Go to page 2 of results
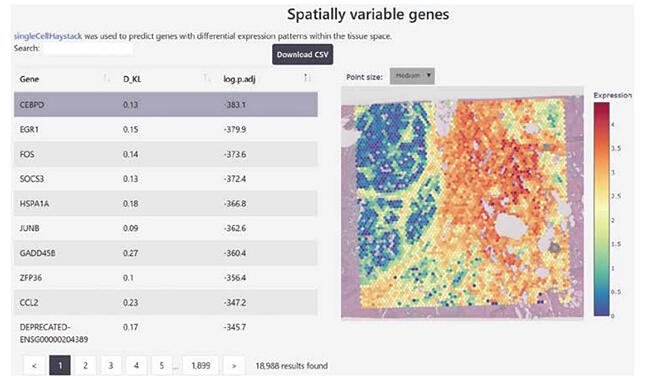Screen dimensions: 645x380 85,365
